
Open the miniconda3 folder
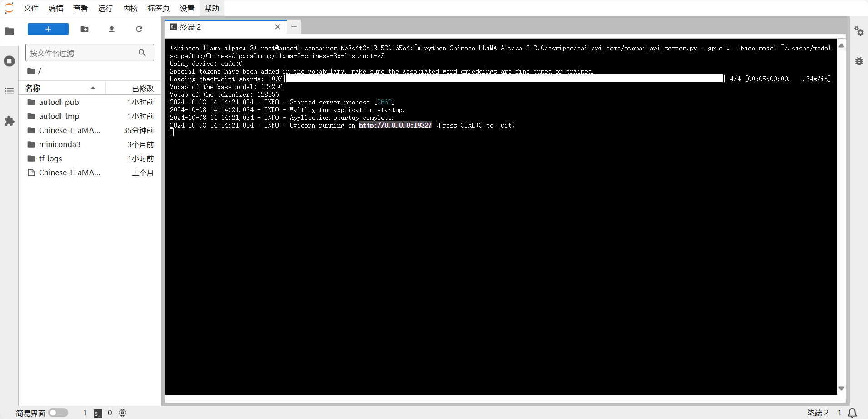pos(60,144)
